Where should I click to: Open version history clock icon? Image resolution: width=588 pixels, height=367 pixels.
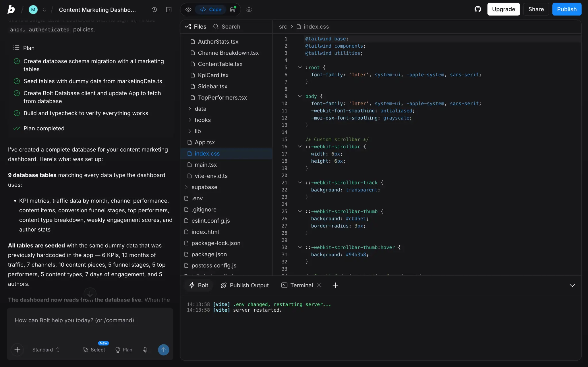[x=154, y=9]
